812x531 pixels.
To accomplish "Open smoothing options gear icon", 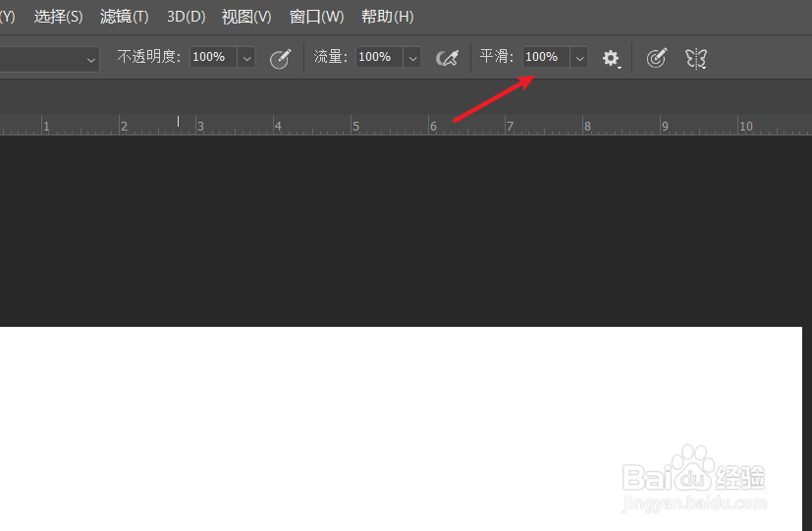I will (611, 58).
